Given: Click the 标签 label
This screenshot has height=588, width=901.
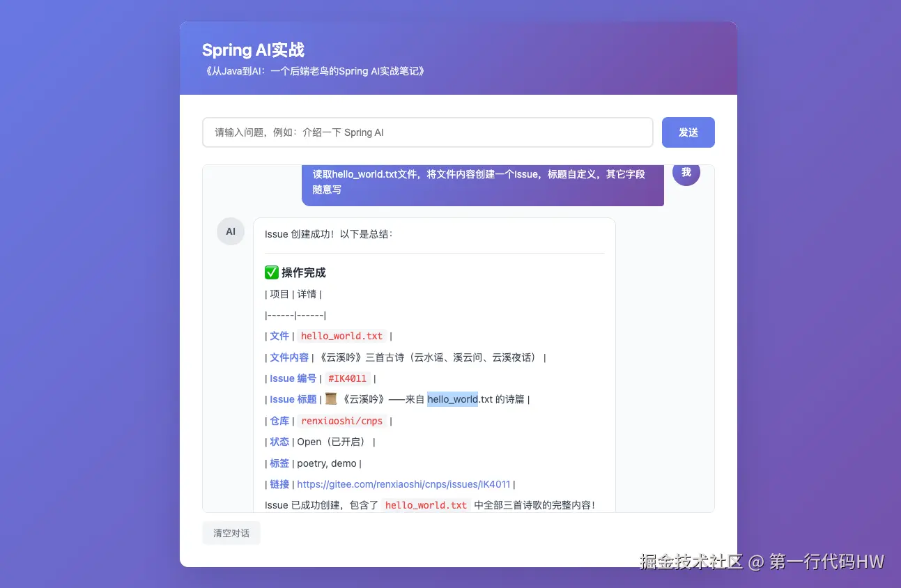Looking at the screenshot, I should click(x=279, y=463).
